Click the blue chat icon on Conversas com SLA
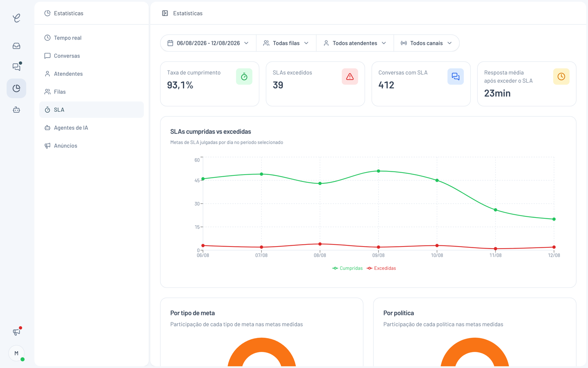Screen dimensions: 588x368 pyautogui.click(x=456, y=76)
